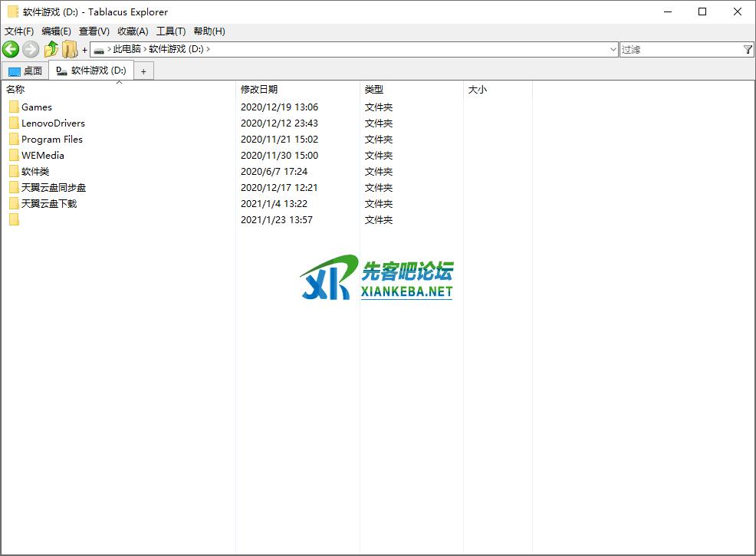
Task: Click the grey Forward arrow button
Action: 31,50
